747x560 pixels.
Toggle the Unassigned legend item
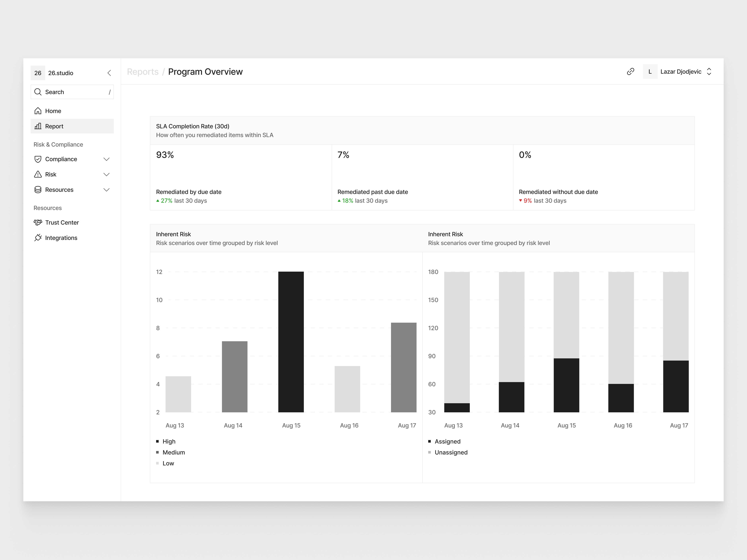point(450,452)
